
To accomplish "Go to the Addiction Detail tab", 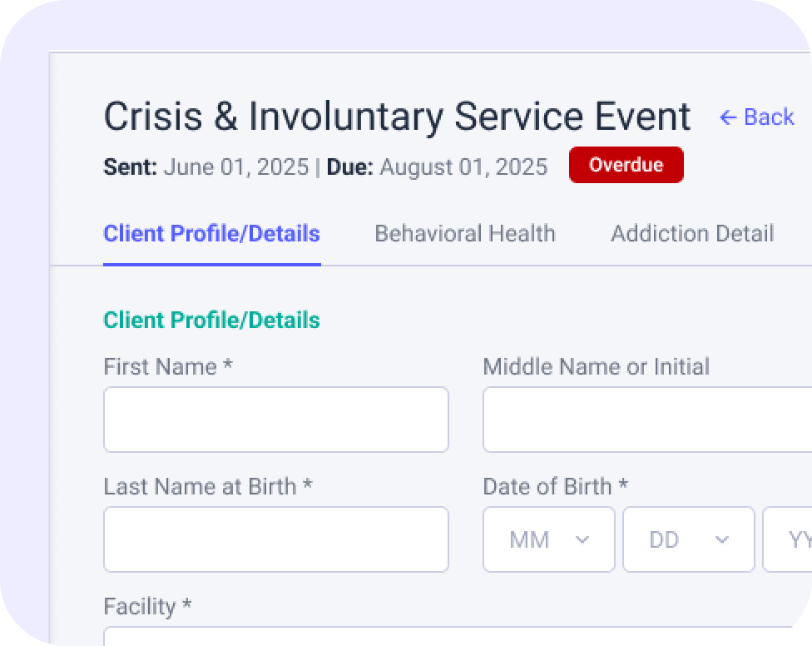I will pos(692,234).
